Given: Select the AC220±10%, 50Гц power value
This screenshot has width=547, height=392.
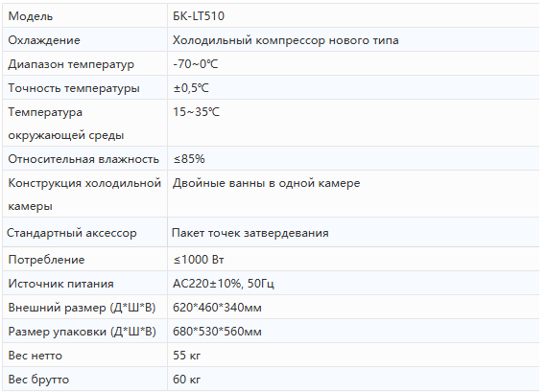Looking at the screenshot, I should point(224,284).
